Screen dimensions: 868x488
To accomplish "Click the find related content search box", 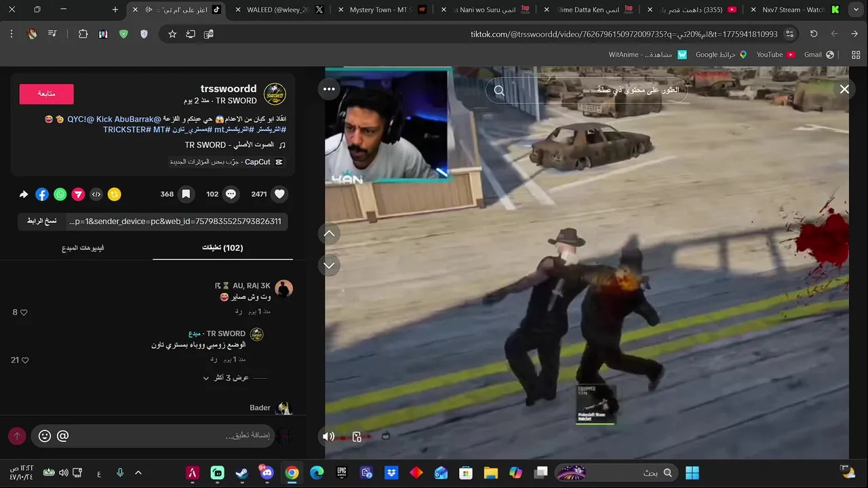I will point(587,90).
